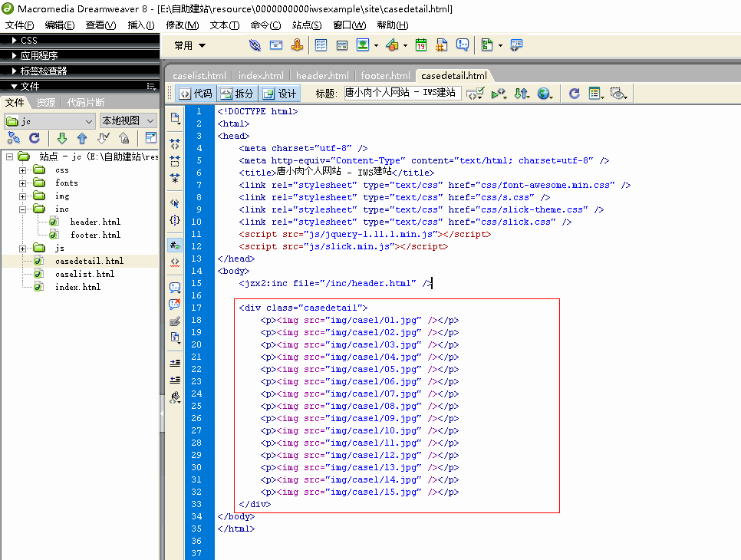Toggle line numbers in coding toolbar
This screenshot has width=741, height=560.
175,245
